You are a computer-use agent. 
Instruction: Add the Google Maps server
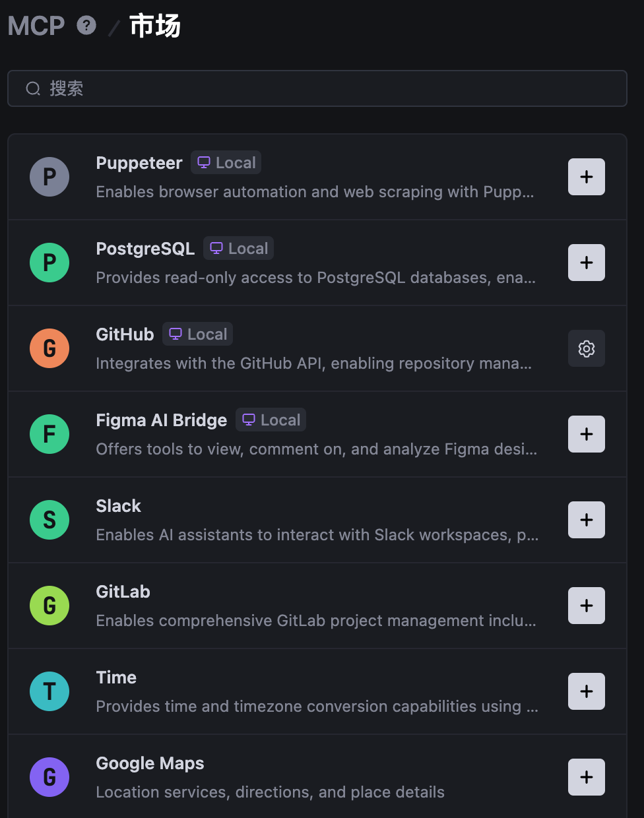pos(586,777)
